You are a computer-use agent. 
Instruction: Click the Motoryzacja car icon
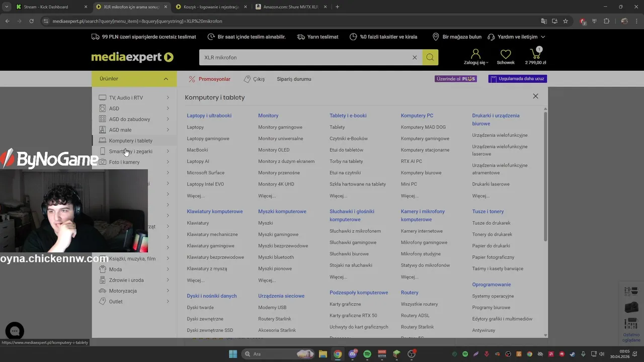(x=103, y=291)
